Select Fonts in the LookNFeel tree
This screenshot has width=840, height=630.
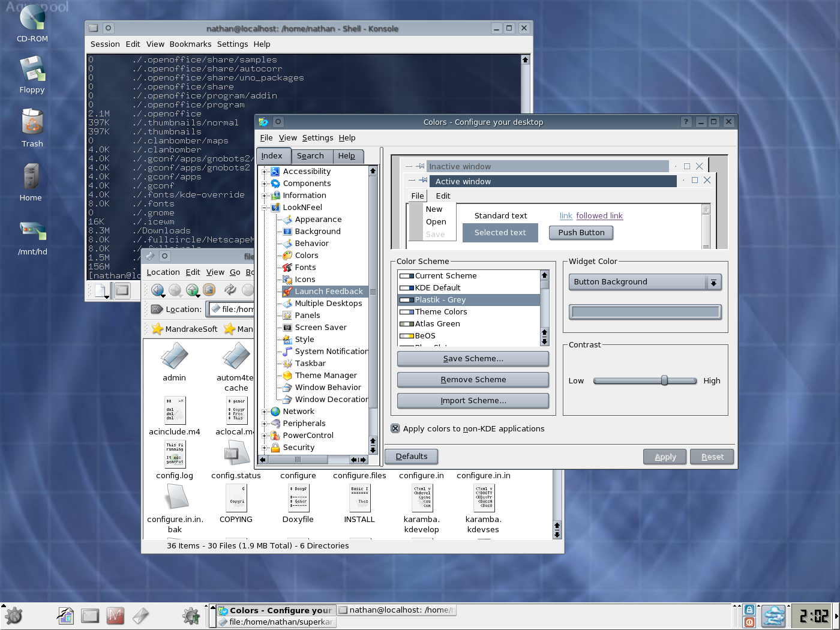305,268
